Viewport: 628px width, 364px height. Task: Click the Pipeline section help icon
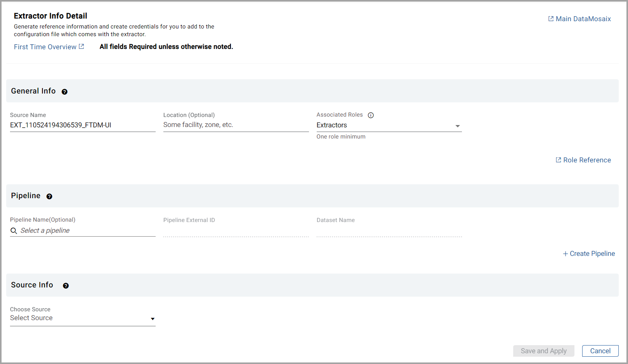click(49, 196)
